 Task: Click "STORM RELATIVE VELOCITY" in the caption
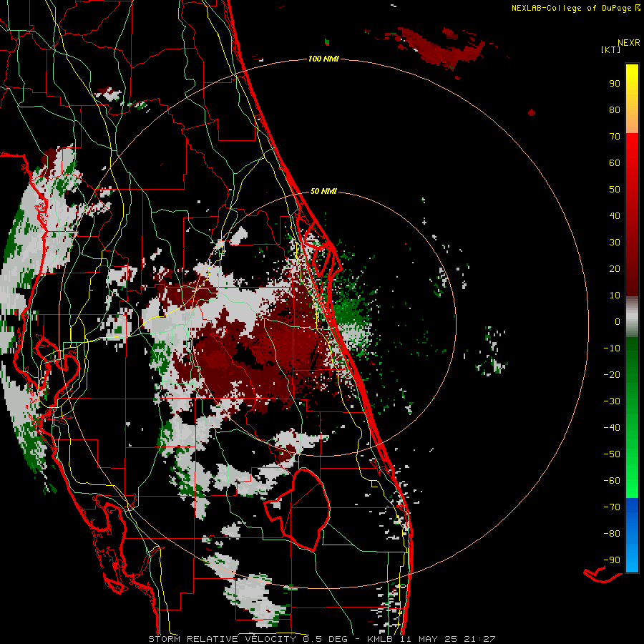pos(222,639)
